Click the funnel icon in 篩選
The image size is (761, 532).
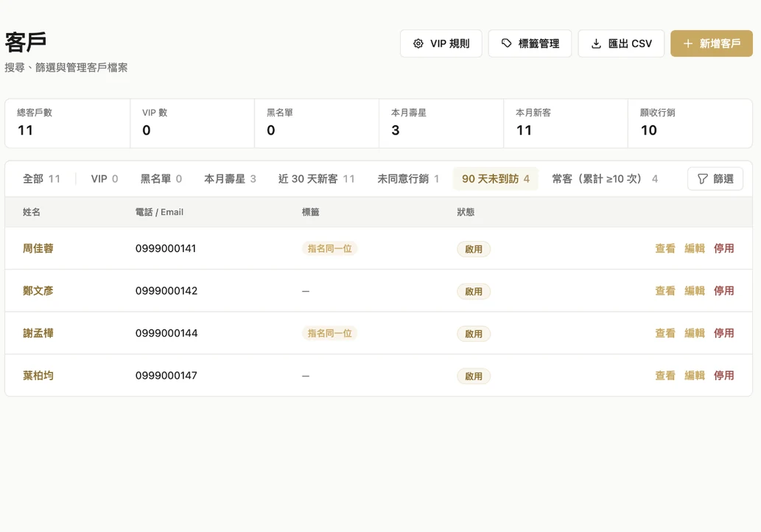(702, 179)
